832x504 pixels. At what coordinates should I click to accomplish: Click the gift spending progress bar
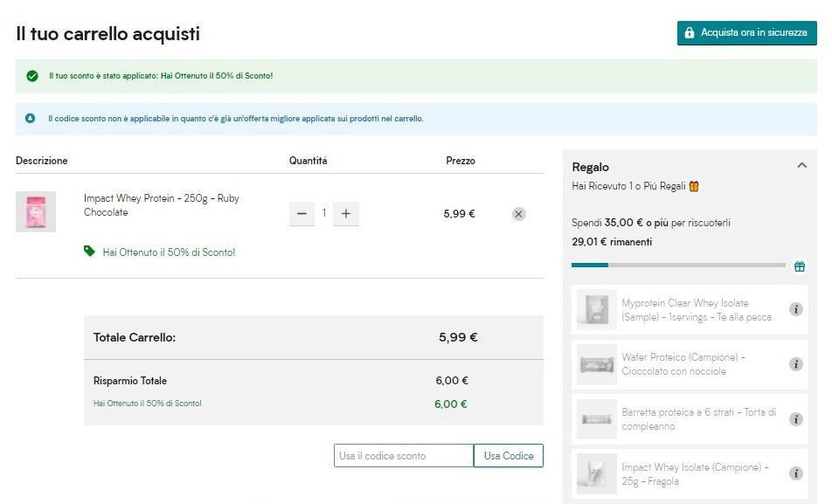point(678,265)
